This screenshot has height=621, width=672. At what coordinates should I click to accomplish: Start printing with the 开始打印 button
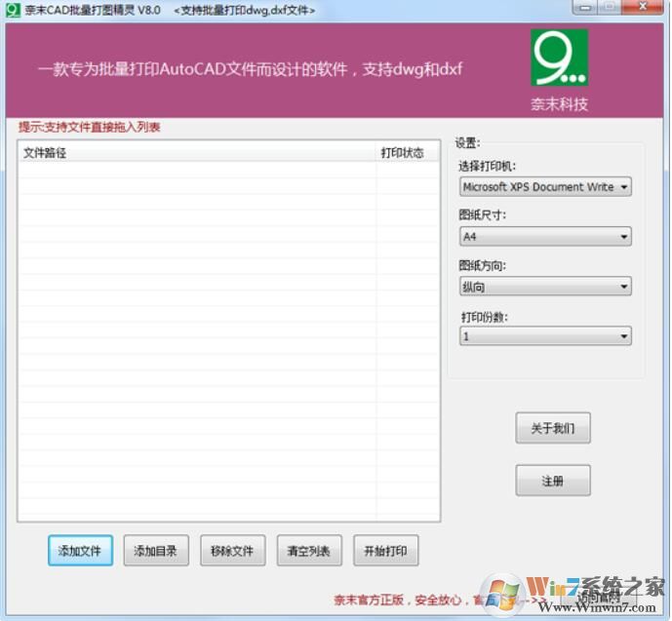385,551
